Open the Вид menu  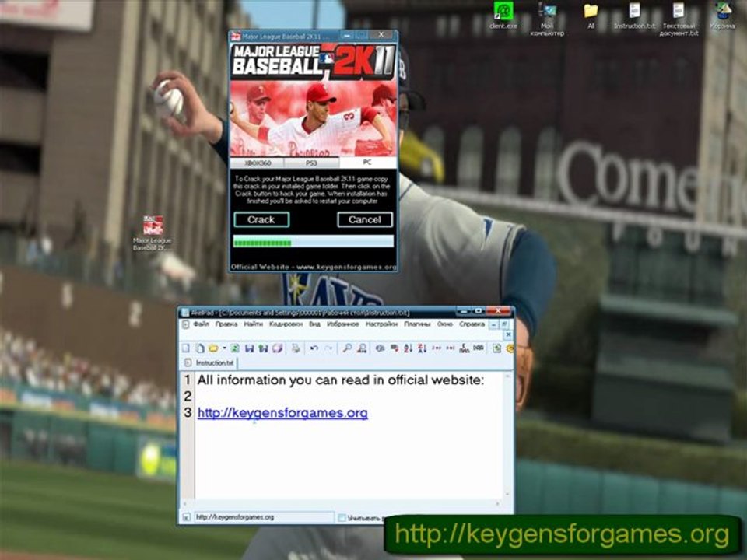314,324
